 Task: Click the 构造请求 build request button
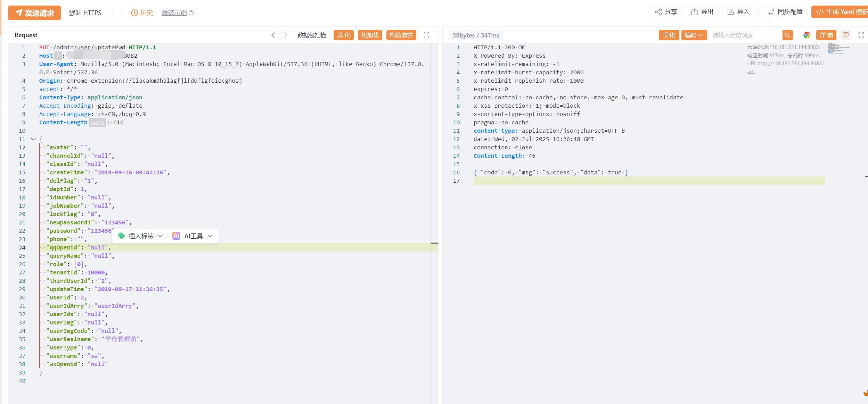click(401, 35)
